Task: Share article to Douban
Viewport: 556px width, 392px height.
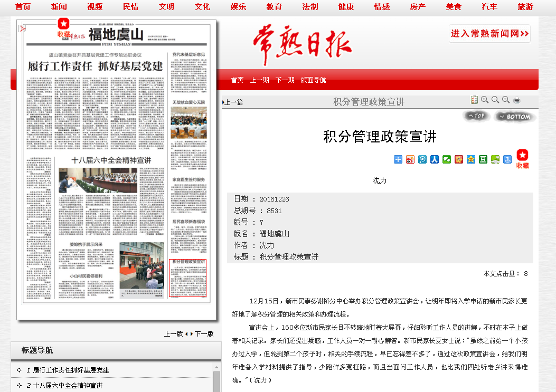Action: coord(483,159)
